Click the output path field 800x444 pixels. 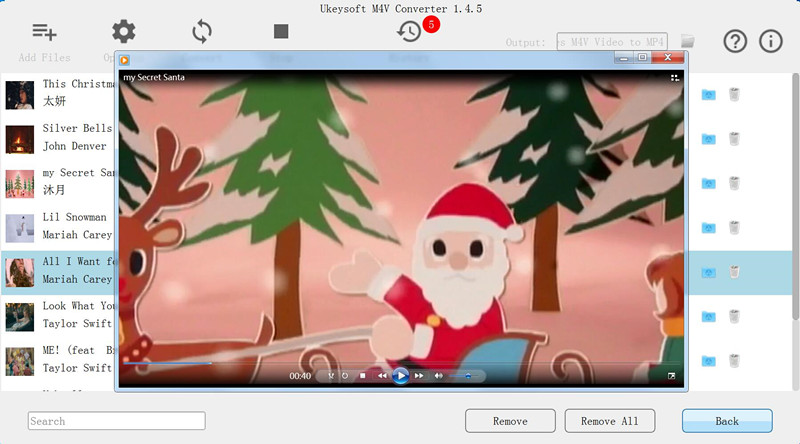tap(612, 42)
